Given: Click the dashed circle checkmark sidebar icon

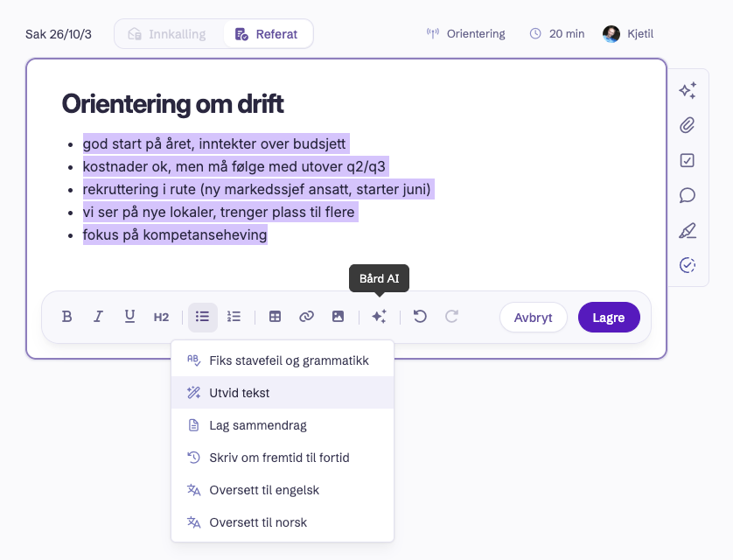Looking at the screenshot, I should click(x=688, y=265).
